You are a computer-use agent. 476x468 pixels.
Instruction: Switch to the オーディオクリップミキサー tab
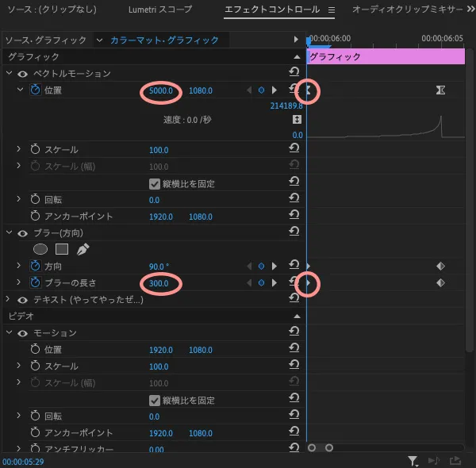pyautogui.click(x=409, y=10)
